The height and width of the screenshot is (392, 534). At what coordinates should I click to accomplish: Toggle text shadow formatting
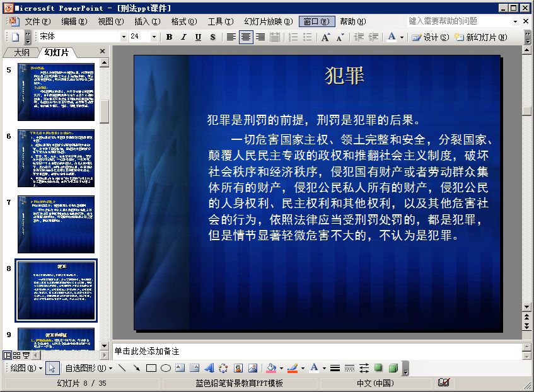212,37
